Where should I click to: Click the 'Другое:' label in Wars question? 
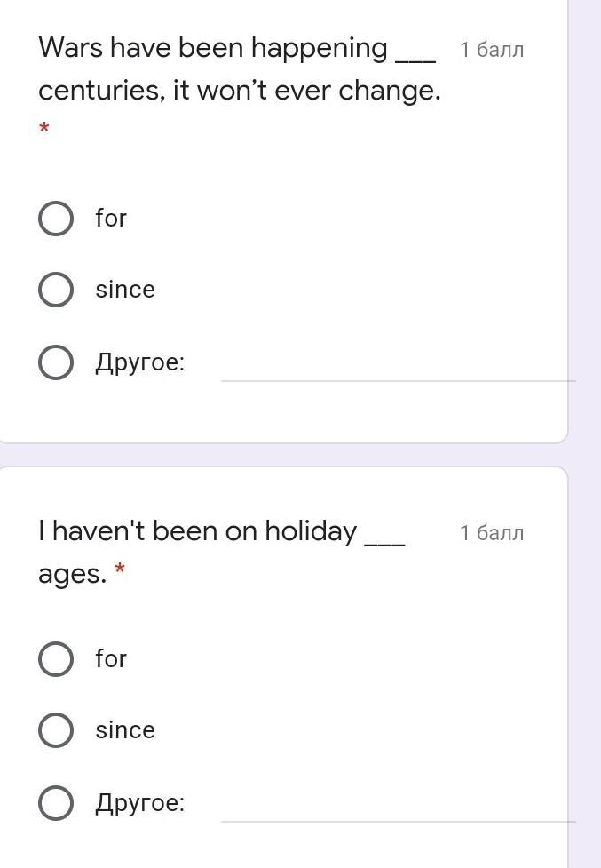tap(140, 362)
